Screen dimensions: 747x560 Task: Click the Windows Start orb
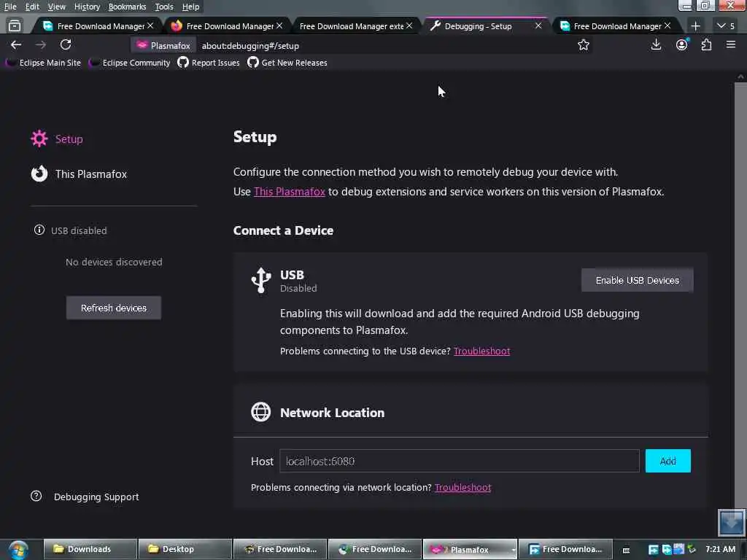18,550
